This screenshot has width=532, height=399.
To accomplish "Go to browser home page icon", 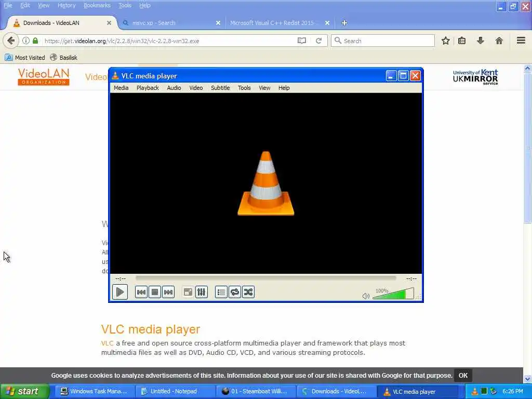I will [x=499, y=41].
